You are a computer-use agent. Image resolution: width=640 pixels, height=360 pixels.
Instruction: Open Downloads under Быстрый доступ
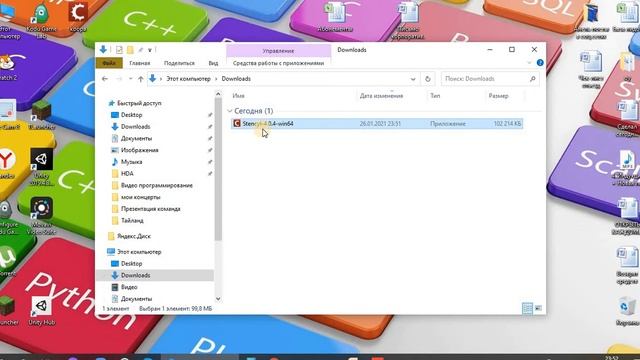click(x=136, y=127)
